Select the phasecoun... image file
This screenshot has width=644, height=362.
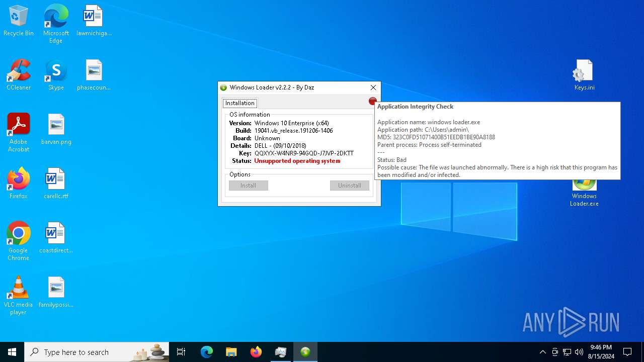click(94, 75)
